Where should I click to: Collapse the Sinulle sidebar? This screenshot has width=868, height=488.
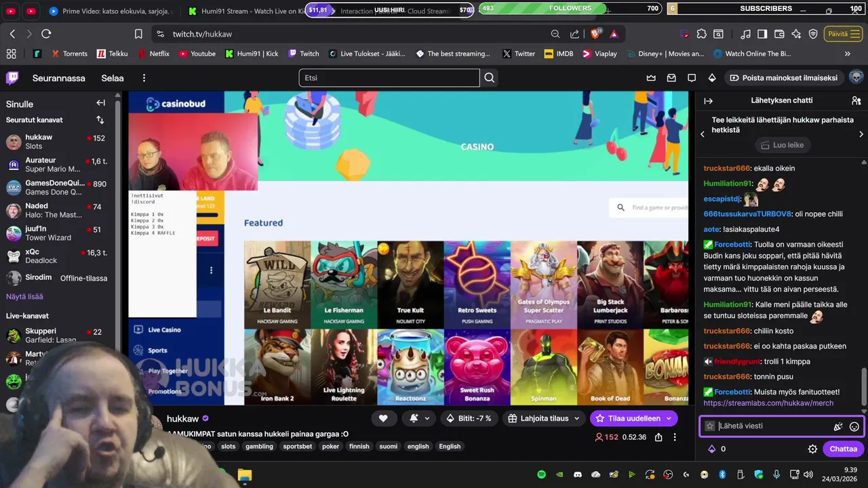click(x=100, y=103)
